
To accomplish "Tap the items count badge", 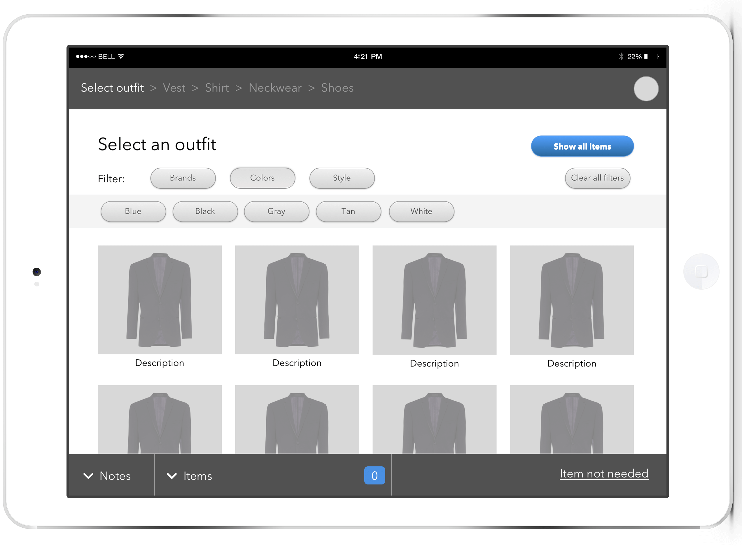I will (374, 475).
